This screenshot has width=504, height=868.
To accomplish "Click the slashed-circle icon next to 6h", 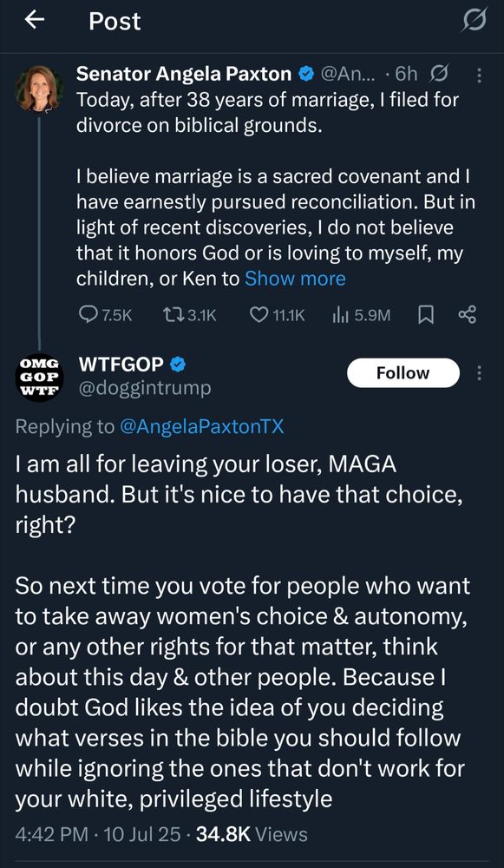I will point(440,74).
